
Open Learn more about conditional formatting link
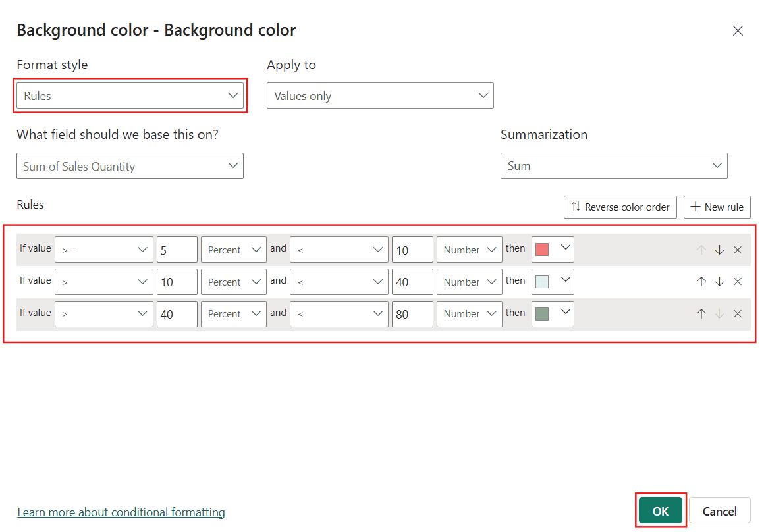click(x=121, y=512)
